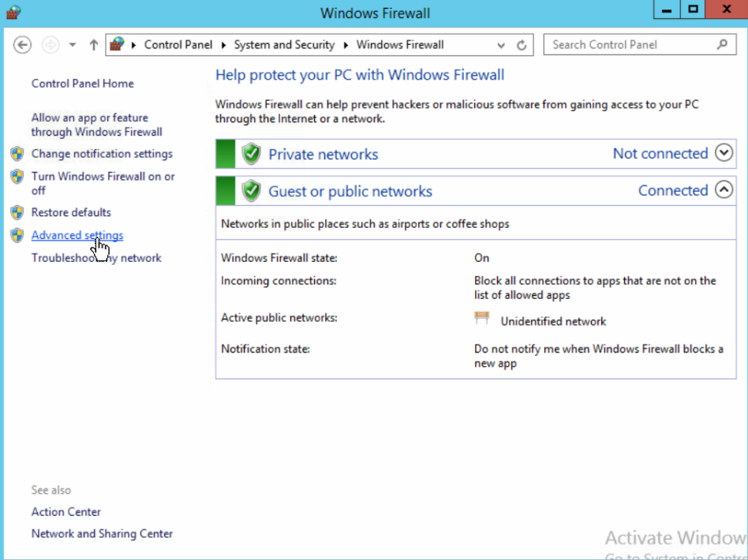Expand the arrow after System and Security
This screenshot has width=748, height=560.
pos(346,45)
